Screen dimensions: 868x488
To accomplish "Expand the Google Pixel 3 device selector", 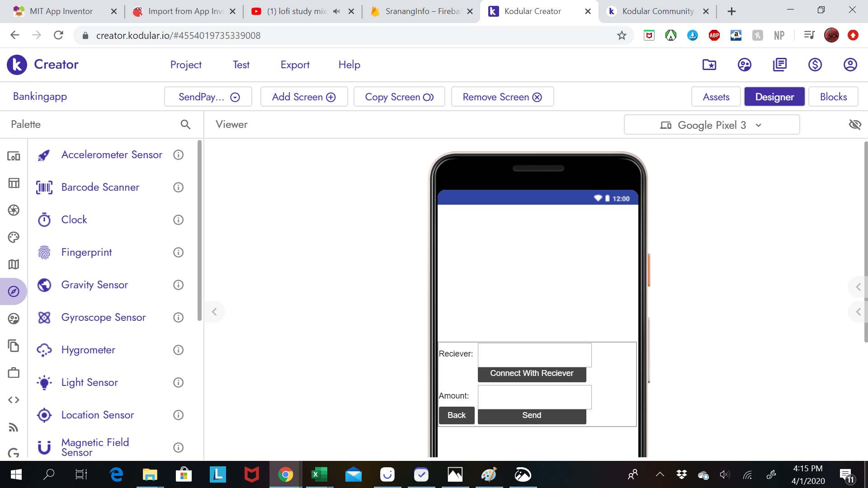I will coord(712,125).
